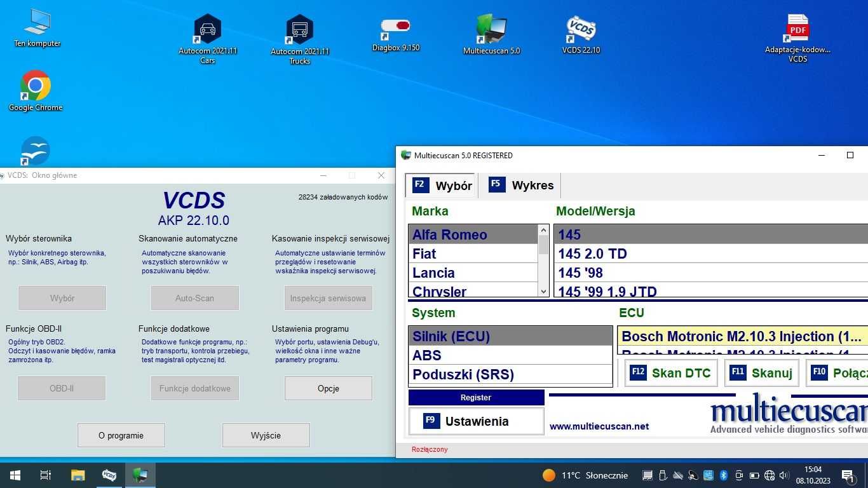Viewport: 868px width, 488px height.
Task: Select Lancia in the Marka list
Action: tap(473, 273)
